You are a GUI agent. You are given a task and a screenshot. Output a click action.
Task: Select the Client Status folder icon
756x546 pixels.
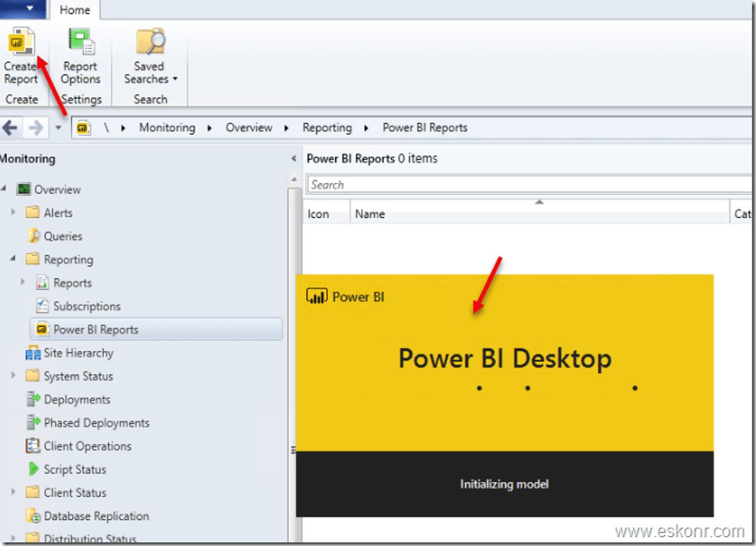[33, 492]
